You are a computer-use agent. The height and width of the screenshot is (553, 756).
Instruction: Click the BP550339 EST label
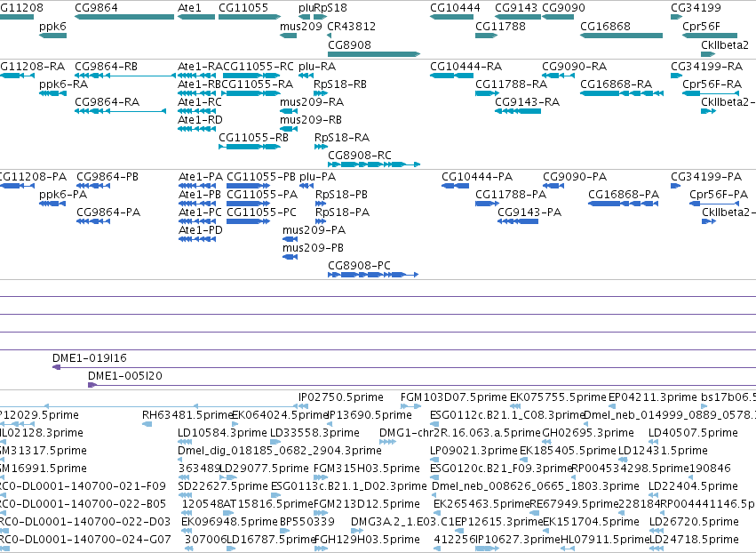[x=307, y=522]
